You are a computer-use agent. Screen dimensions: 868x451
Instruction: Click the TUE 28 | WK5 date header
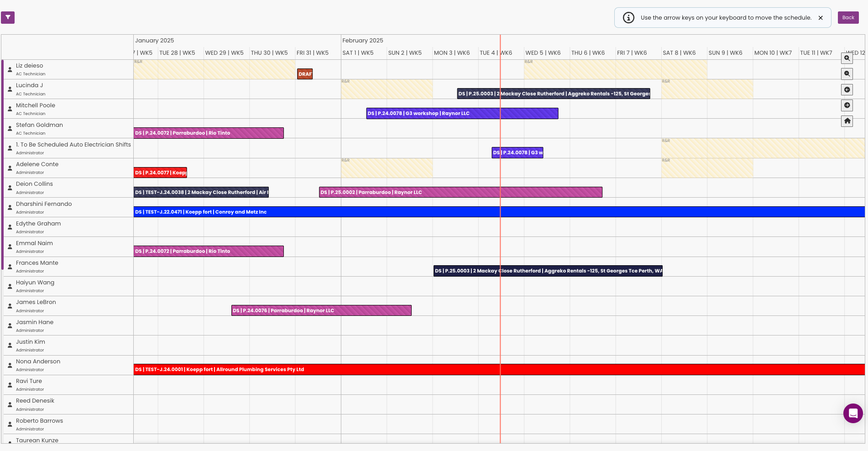pos(177,53)
